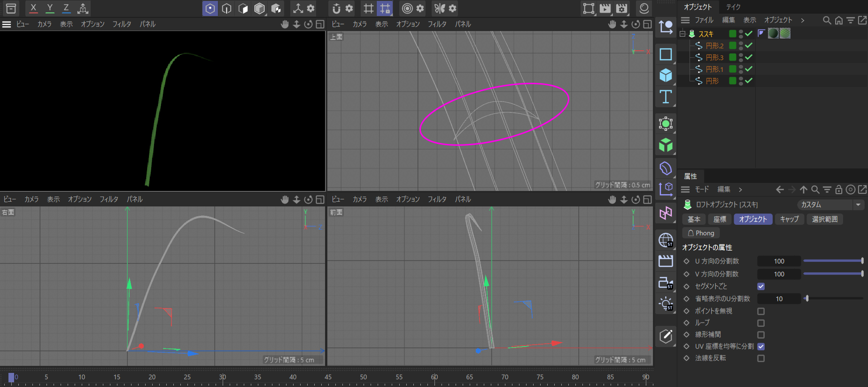Select the Text spline tool icon
The image size is (868, 387).
point(666,97)
